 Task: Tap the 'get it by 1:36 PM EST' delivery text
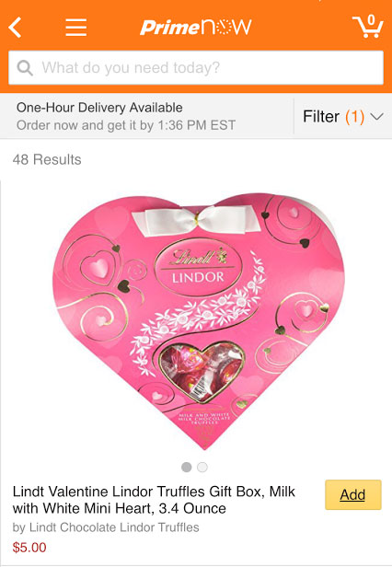pos(172,125)
